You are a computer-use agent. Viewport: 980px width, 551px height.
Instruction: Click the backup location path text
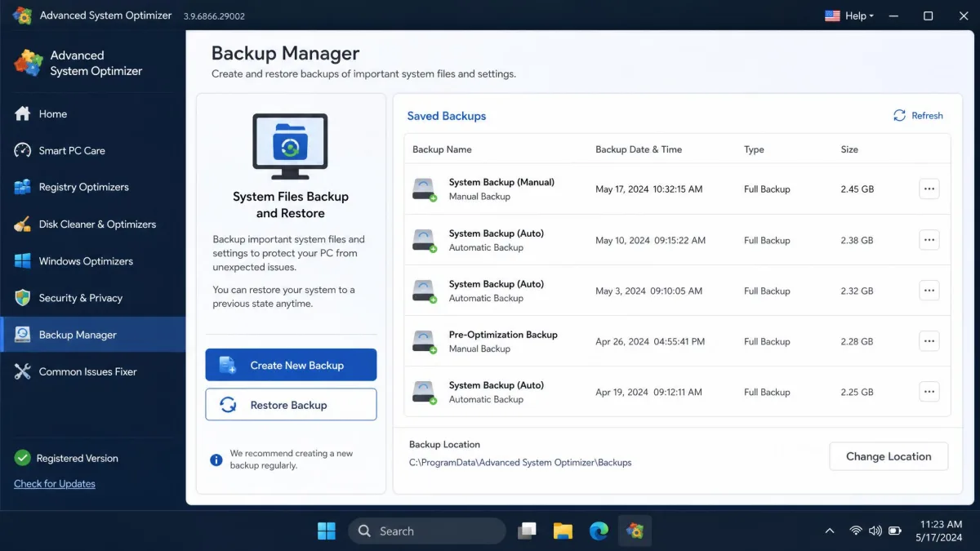pos(520,463)
